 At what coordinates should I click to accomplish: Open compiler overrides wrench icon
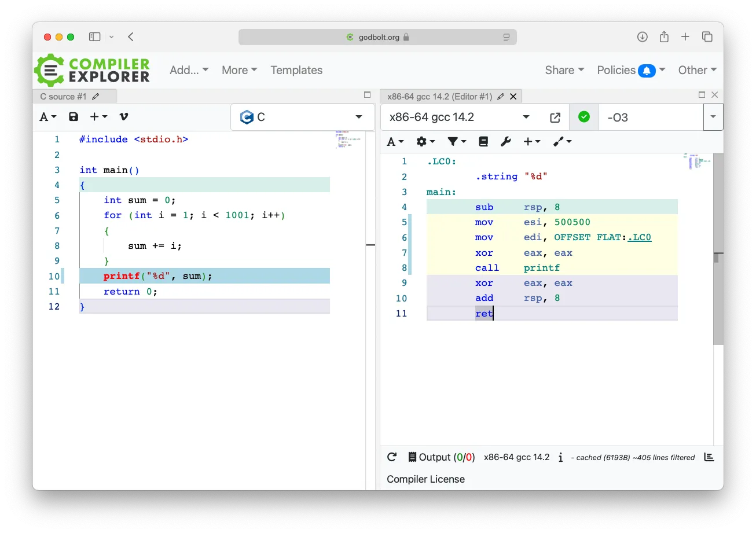(x=506, y=142)
